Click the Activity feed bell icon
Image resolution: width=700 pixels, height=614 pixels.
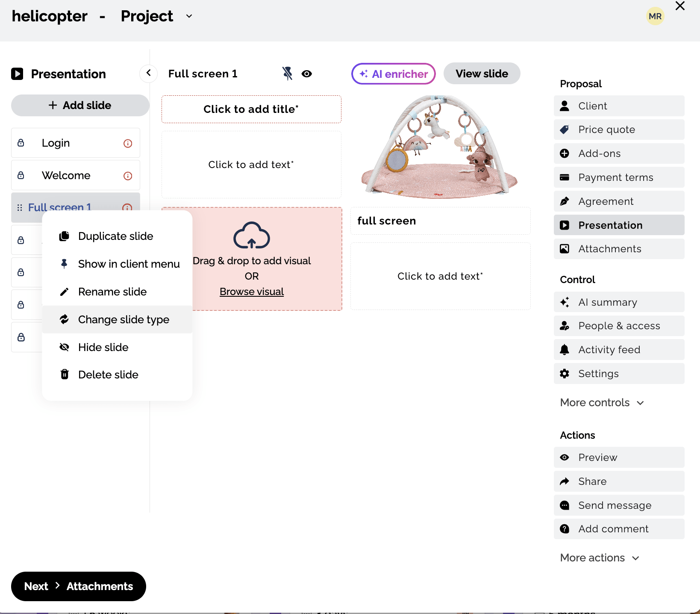tap(565, 350)
